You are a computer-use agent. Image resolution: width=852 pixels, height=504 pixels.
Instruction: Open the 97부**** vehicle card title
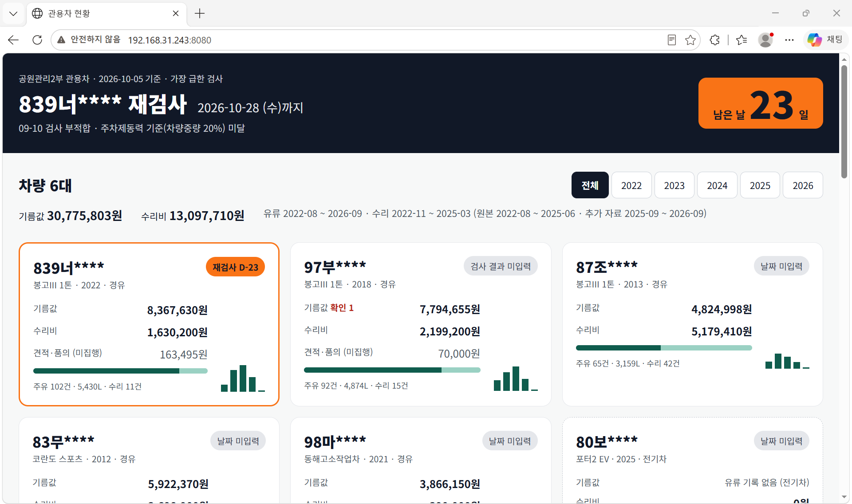[x=335, y=267]
